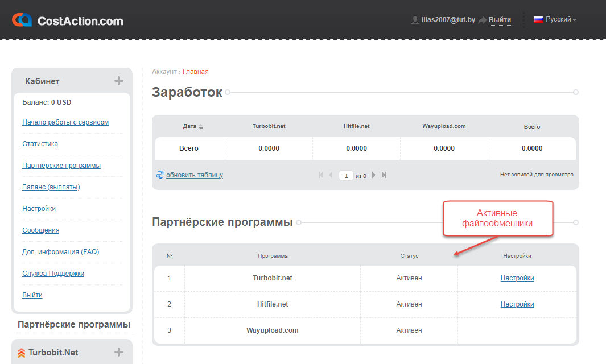Click the Wayupload.com column header in earnings table

coord(444,126)
